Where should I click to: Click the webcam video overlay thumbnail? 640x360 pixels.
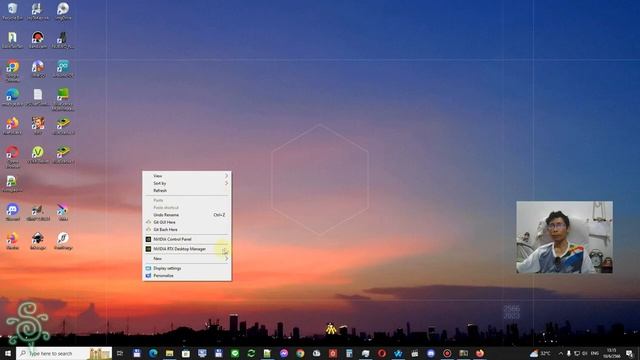coord(564,237)
